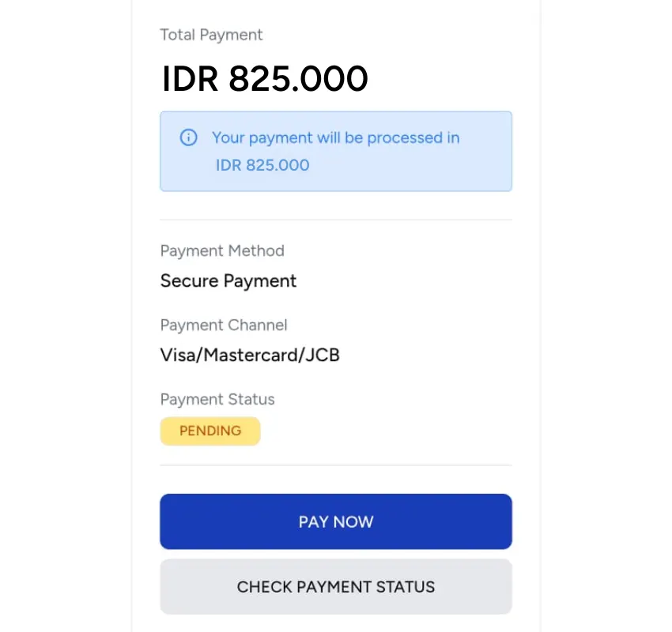Click the Total Payment label
Image resolution: width=672 pixels, height=632 pixels.
click(211, 35)
